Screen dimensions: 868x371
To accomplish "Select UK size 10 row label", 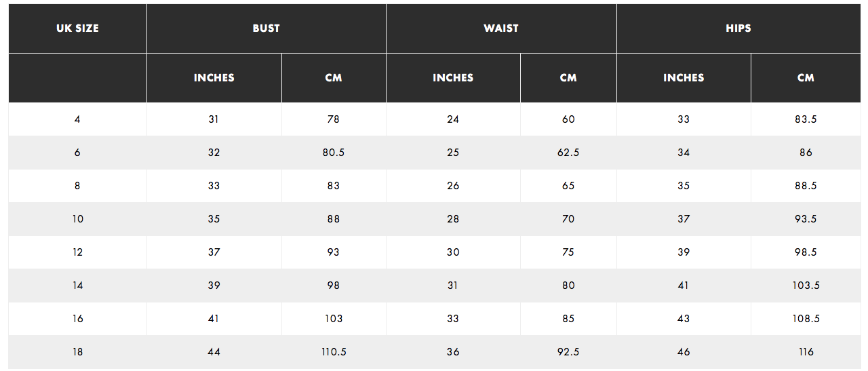I will (77, 219).
